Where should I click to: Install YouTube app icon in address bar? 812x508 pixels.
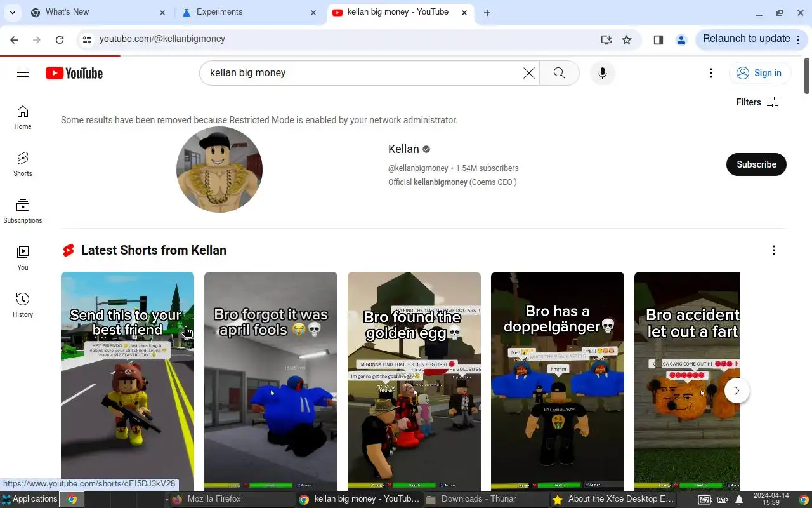tap(606, 39)
